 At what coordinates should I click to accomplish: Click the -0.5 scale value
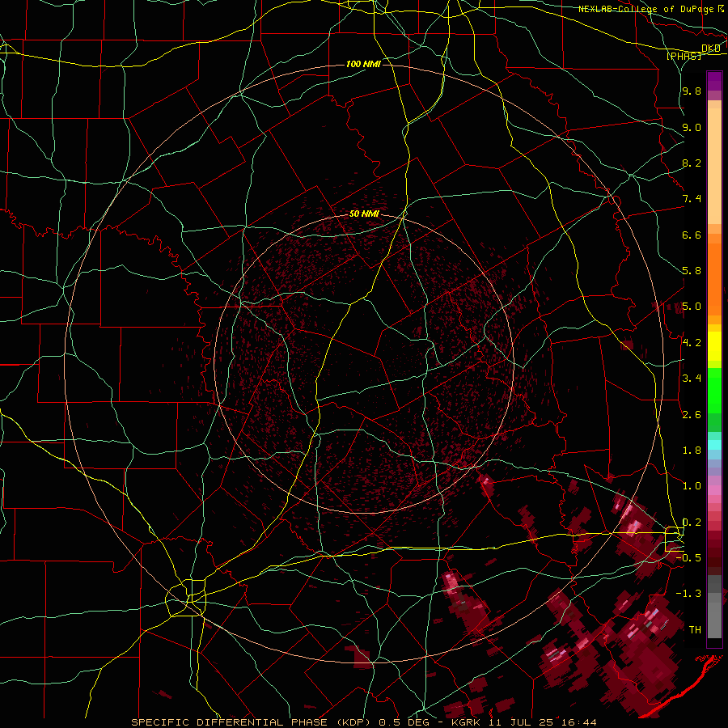coord(689,558)
